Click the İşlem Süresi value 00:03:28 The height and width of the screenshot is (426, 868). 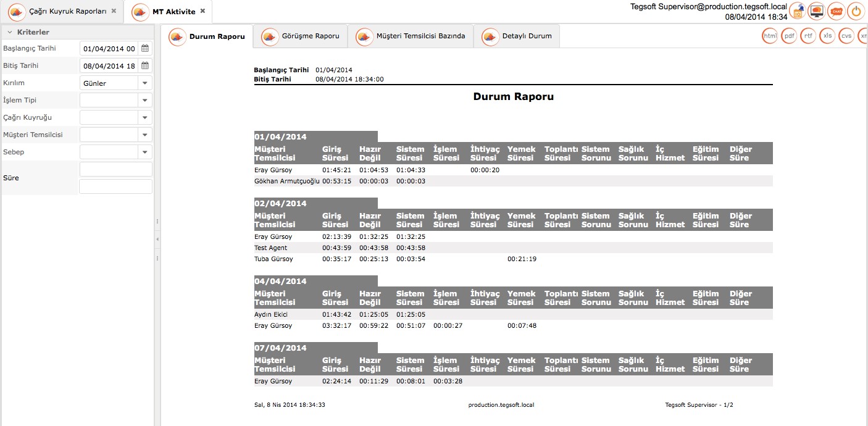click(x=448, y=382)
